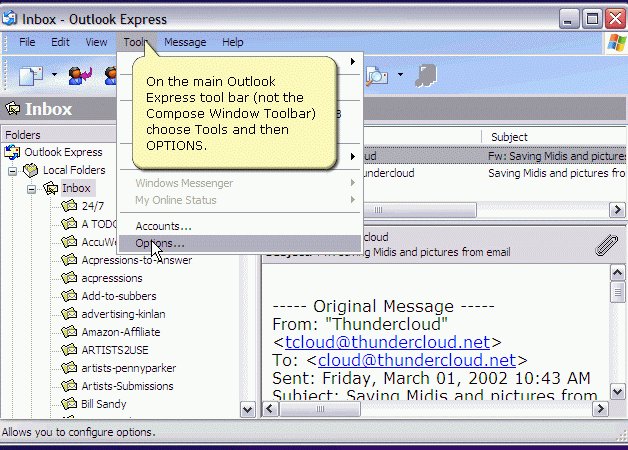Click the greyed-out truck icon on the toolbar
The width and height of the screenshot is (628, 450).
[426, 76]
